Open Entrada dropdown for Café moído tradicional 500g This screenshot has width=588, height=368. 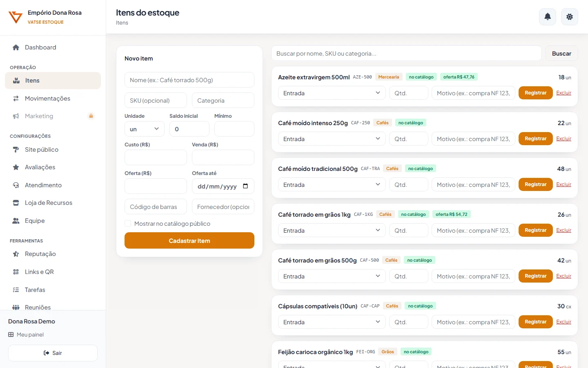click(332, 184)
